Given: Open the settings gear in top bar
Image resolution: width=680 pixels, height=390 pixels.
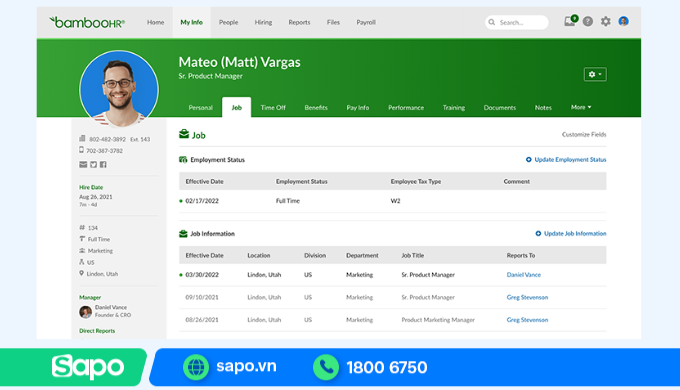Looking at the screenshot, I should tap(605, 21).
